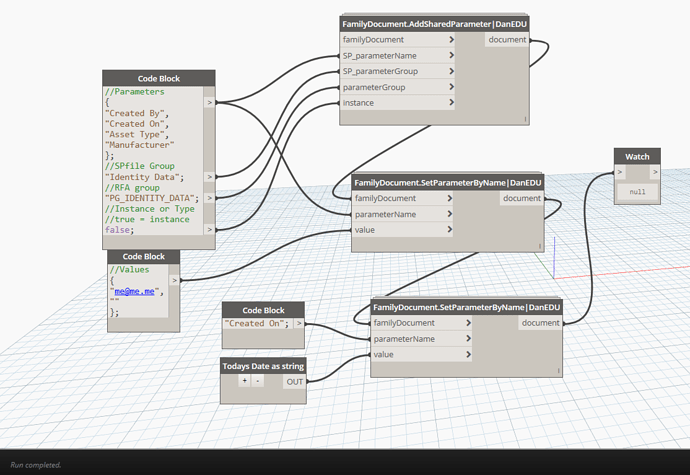Click document output on lower SetParameterByName node
Viewport: 690px width, 475px height.
[540, 323]
